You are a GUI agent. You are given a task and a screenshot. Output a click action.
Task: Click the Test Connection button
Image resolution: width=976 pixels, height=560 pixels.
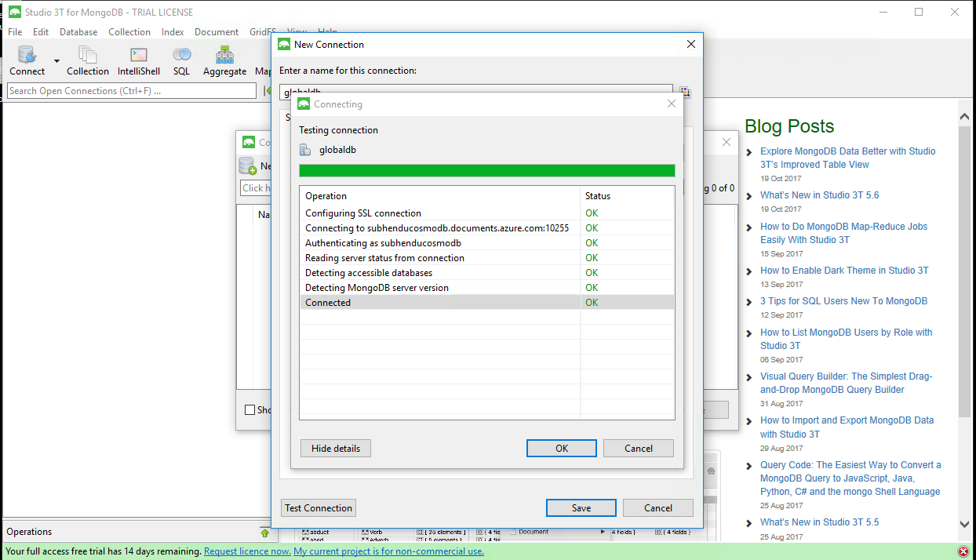point(319,508)
